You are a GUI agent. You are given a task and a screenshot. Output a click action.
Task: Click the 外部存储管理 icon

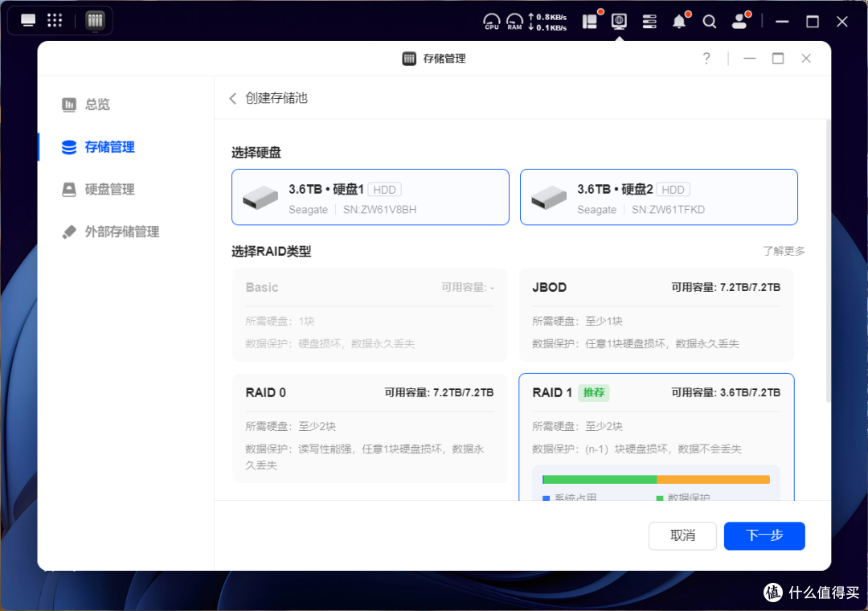[68, 232]
